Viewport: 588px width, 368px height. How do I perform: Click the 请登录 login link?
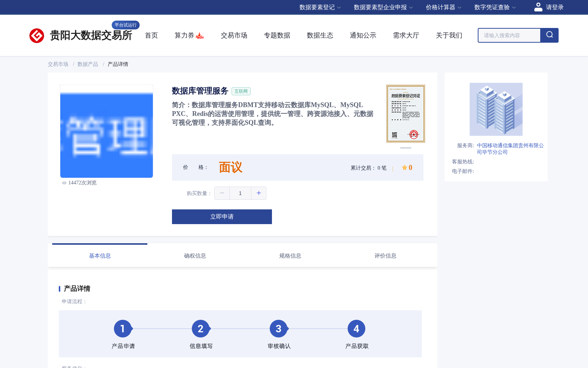coord(555,7)
